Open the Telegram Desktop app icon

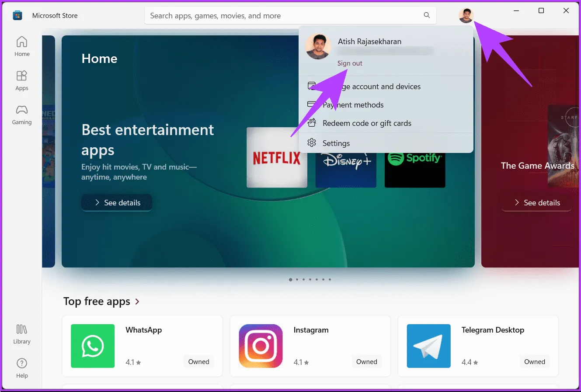tap(428, 346)
